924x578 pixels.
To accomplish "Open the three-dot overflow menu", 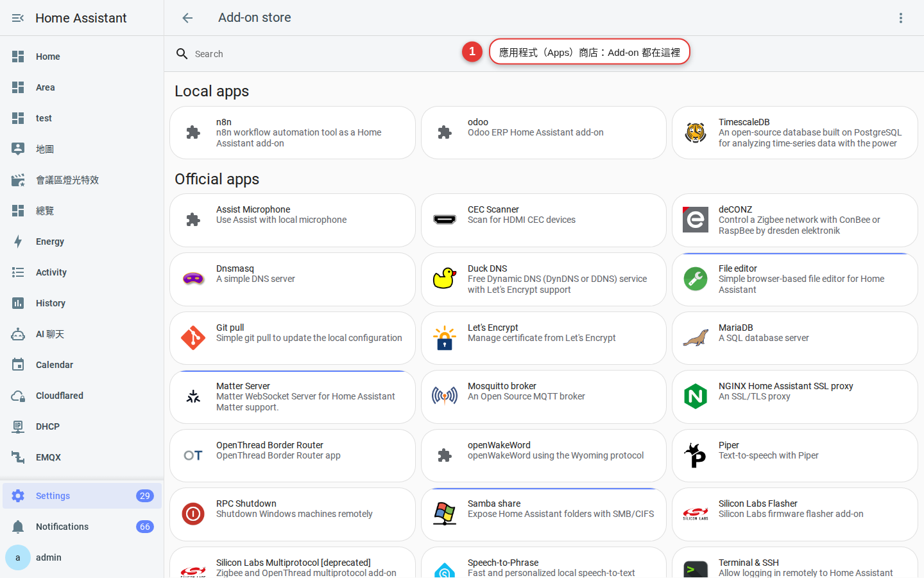I will coord(901,18).
